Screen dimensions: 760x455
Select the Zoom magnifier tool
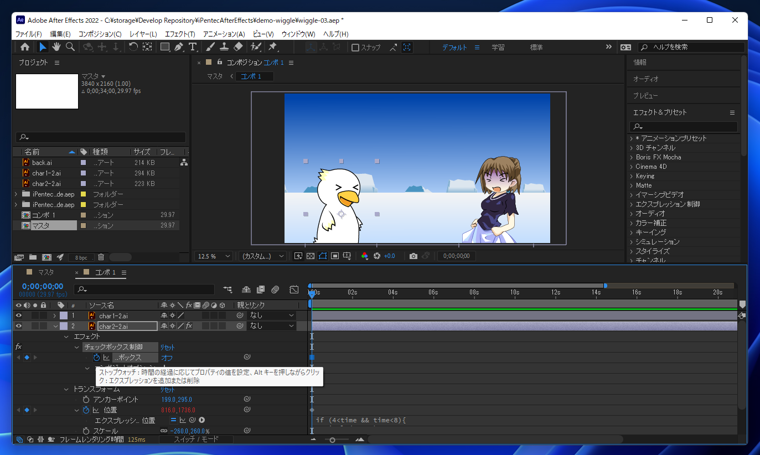pos(70,47)
